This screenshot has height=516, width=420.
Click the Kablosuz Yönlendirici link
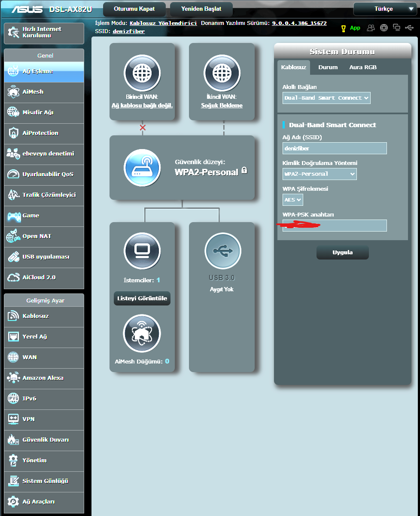click(x=163, y=23)
